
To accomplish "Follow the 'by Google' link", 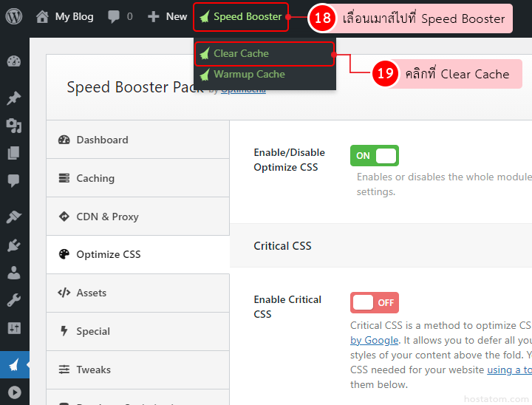I will click(x=374, y=340).
